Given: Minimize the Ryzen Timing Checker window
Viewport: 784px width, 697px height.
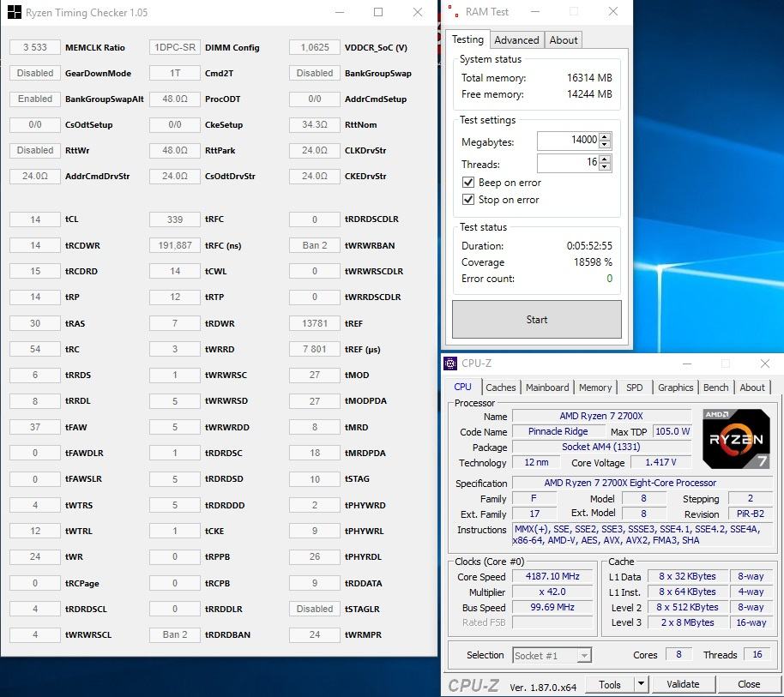Looking at the screenshot, I should [340, 12].
